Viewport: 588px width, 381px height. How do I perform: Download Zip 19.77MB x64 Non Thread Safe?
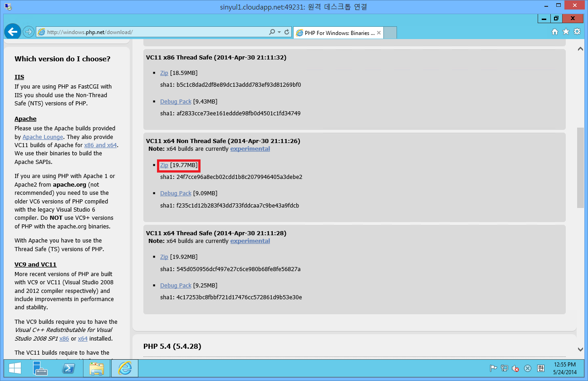(164, 165)
